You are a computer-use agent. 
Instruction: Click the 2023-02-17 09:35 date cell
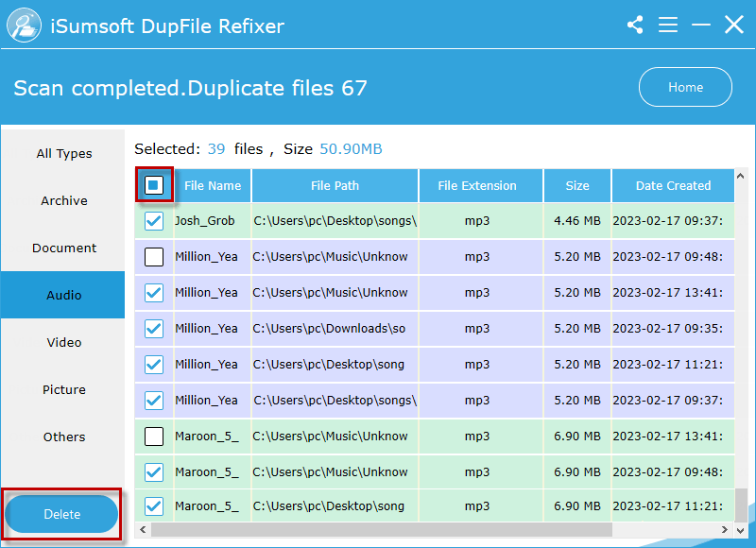click(x=673, y=329)
